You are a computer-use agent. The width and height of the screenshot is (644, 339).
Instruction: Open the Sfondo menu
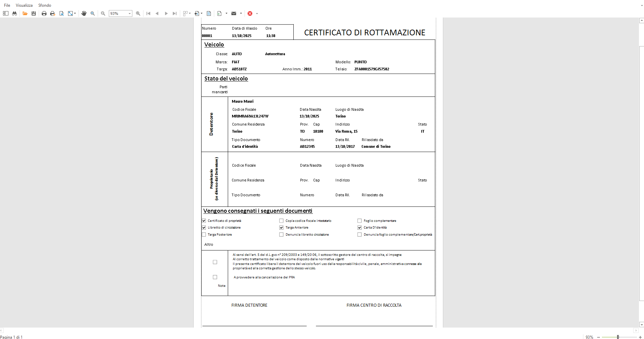45,5
